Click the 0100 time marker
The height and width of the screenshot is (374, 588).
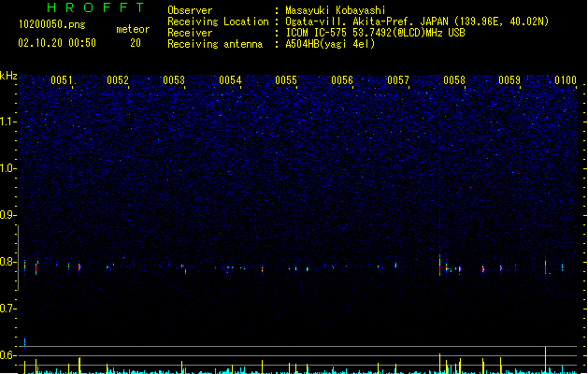pyautogui.click(x=566, y=80)
